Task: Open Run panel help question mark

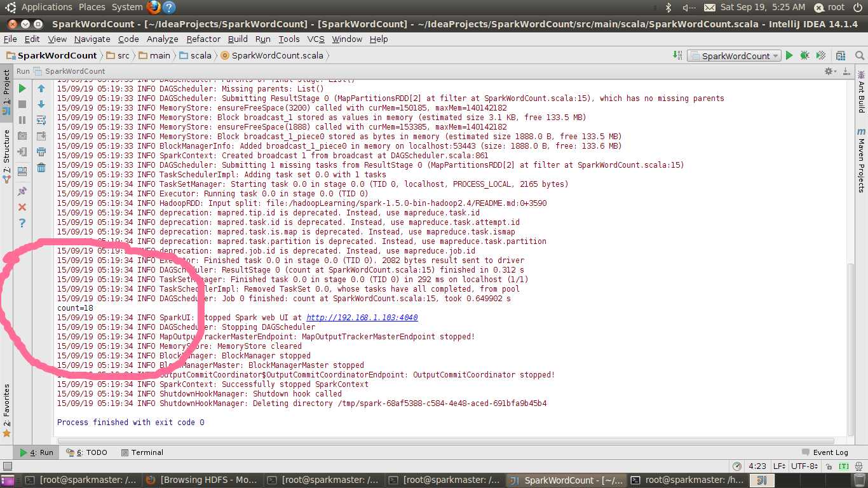Action: (22, 223)
